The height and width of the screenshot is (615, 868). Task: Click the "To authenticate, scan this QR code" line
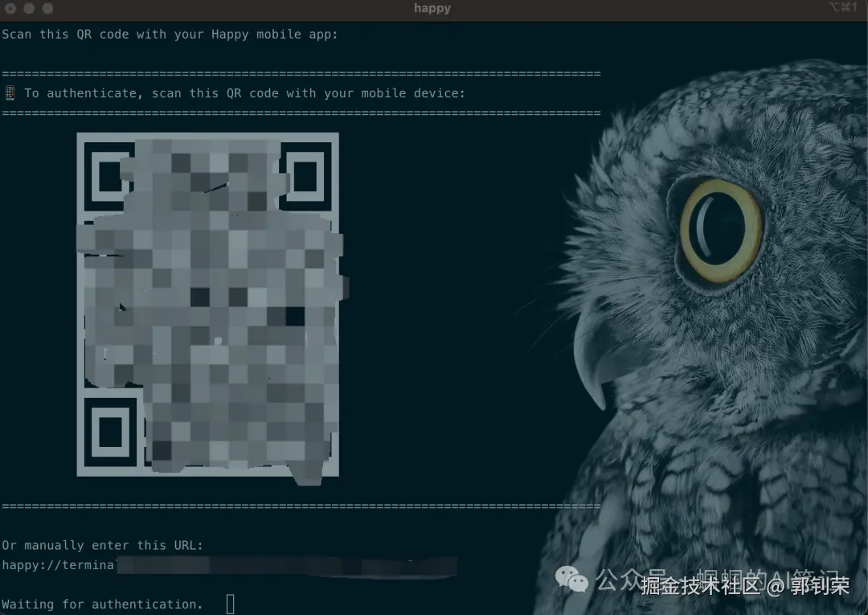click(244, 93)
